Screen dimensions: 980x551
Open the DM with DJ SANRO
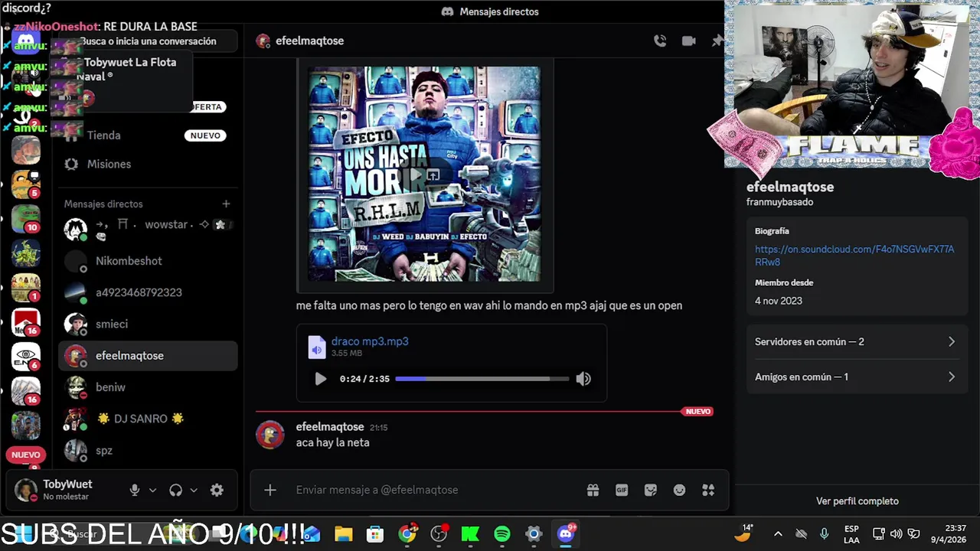point(148,419)
